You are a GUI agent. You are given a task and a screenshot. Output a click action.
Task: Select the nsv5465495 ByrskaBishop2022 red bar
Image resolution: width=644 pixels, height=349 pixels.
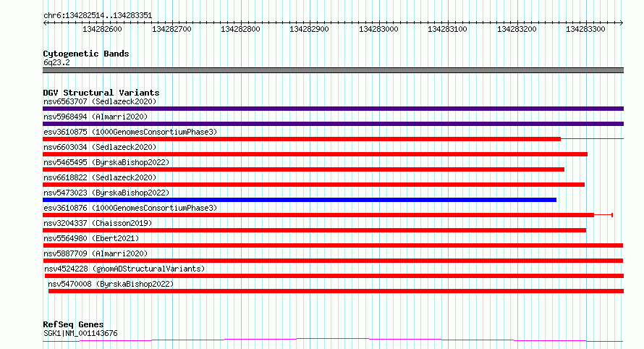tap(303, 169)
